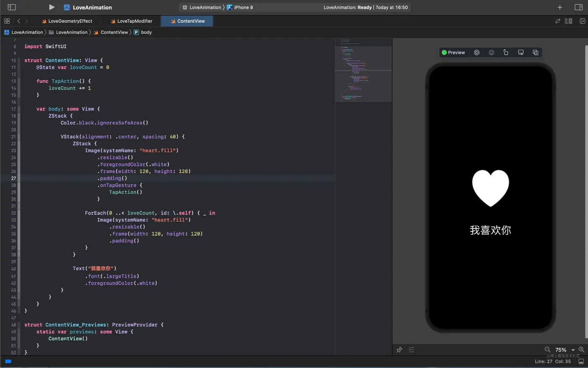Click "struct ContentView: View" declaration
The width and height of the screenshot is (588, 368).
(x=63, y=60)
